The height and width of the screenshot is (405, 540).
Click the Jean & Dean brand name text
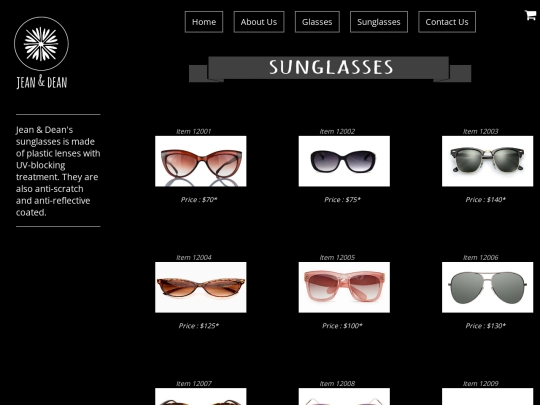[42, 82]
